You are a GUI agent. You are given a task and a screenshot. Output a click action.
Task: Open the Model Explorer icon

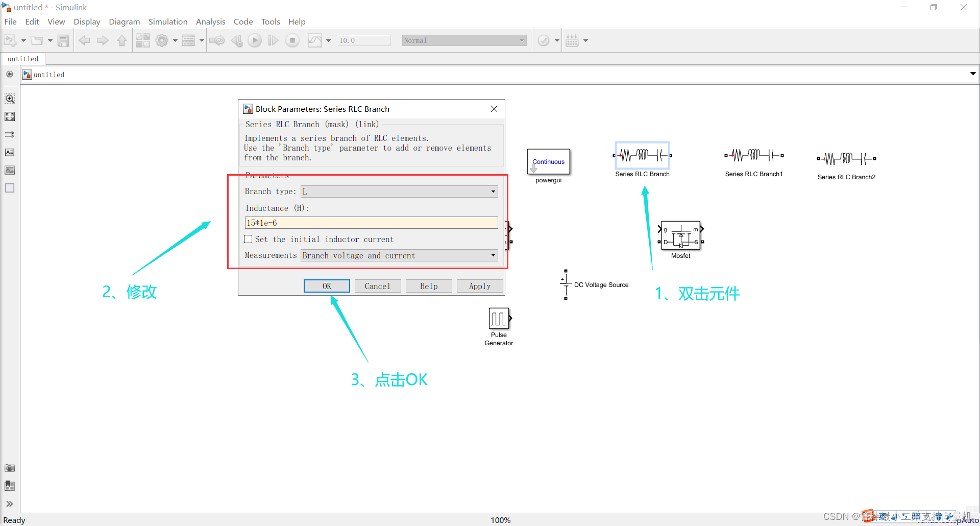tap(188, 40)
